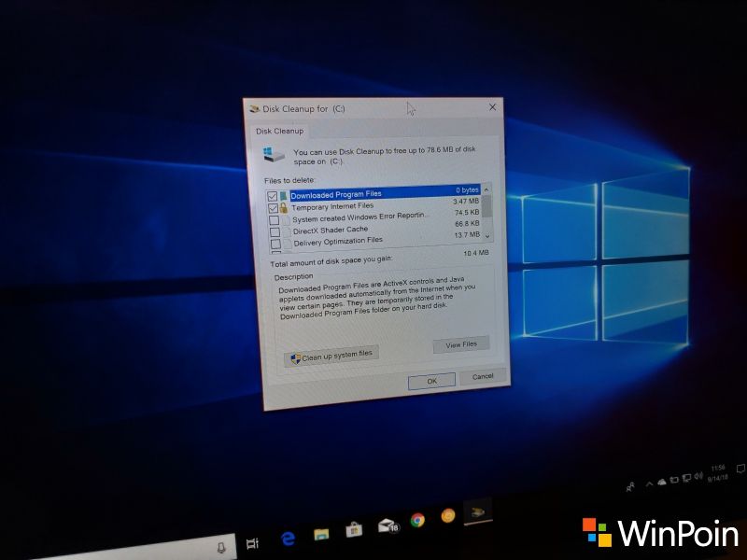Click the 66.8 KB size value
This screenshot has width=747, height=560.
point(468,224)
